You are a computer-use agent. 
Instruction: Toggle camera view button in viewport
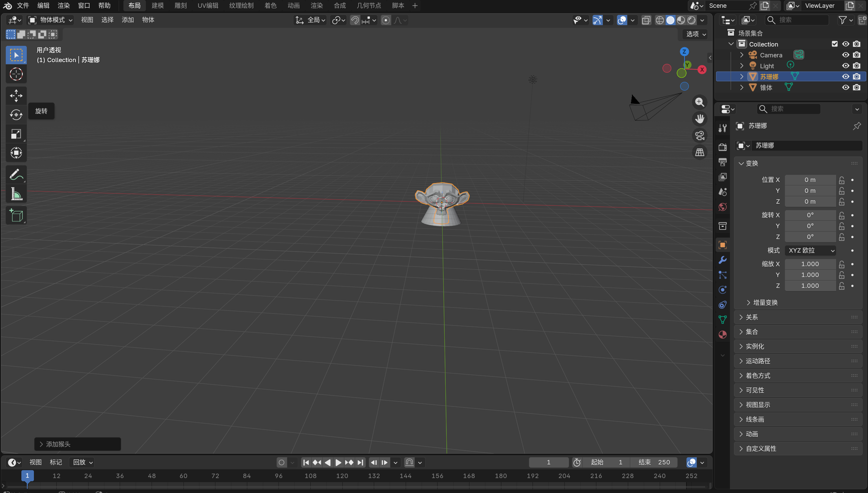point(699,135)
